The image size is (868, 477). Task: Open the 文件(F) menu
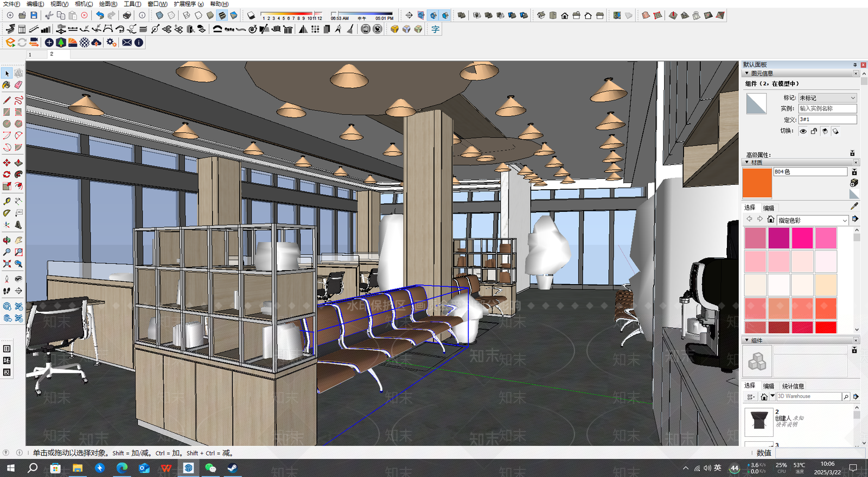click(x=11, y=4)
